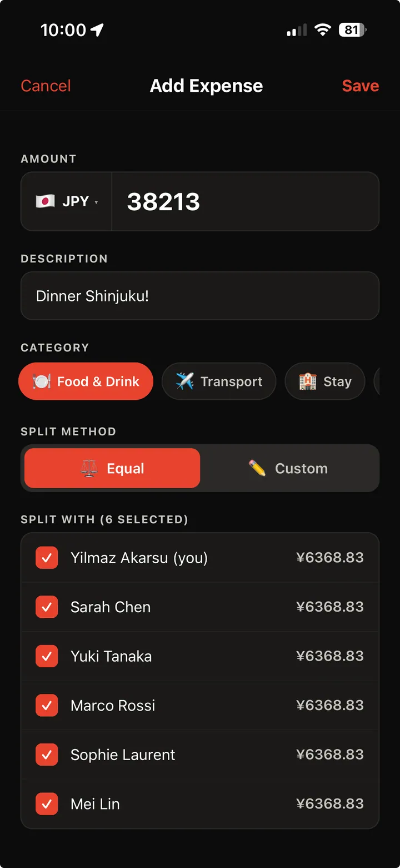This screenshot has height=868, width=400.
Task: Tap the balance scale icon on Equal
Action: [x=89, y=468]
